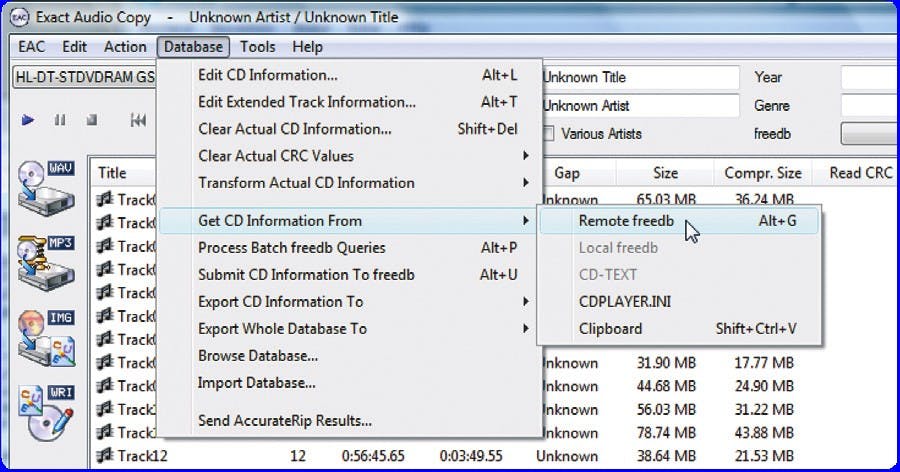Viewport: 900px width, 472px height.
Task: Choose Send AccurateRip Results...
Action: tap(350, 421)
